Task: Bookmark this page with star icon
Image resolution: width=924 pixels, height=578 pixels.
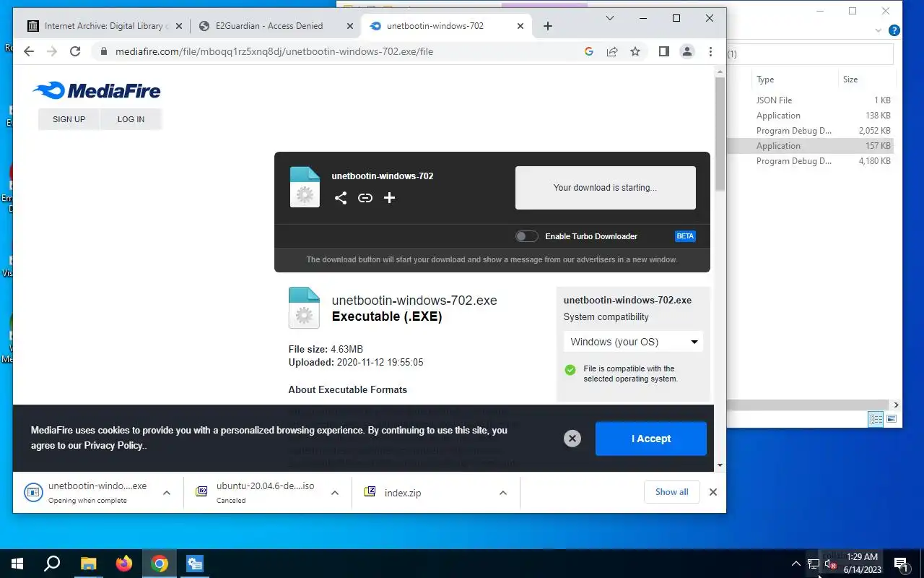Action: [635, 51]
